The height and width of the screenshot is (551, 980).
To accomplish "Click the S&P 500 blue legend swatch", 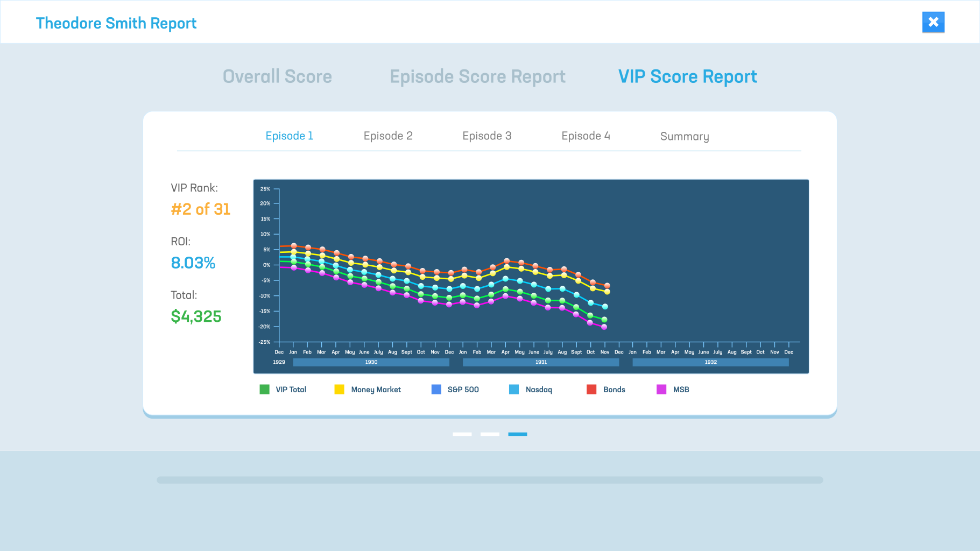I will pos(435,389).
